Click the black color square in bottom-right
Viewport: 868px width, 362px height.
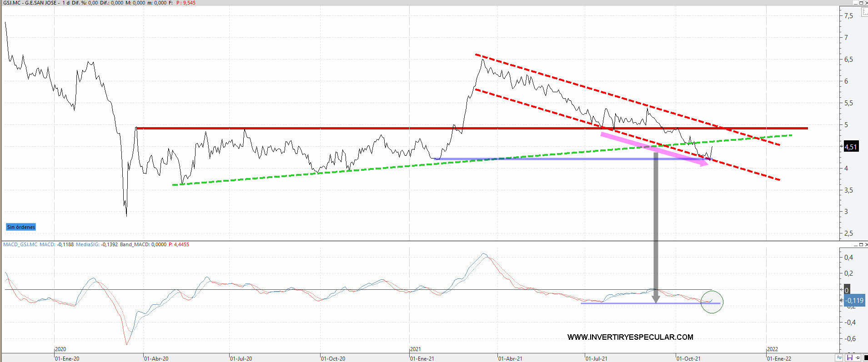point(865,358)
